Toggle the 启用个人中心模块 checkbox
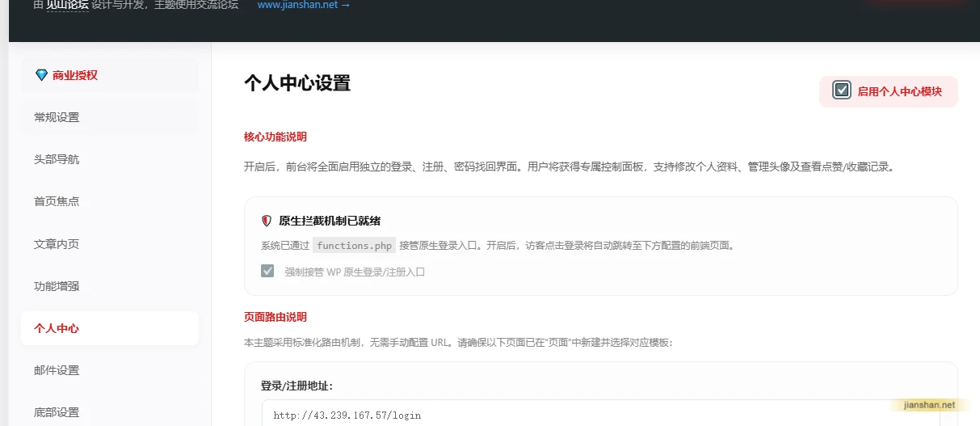The width and height of the screenshot is (980, 426). tap(842, 91)
